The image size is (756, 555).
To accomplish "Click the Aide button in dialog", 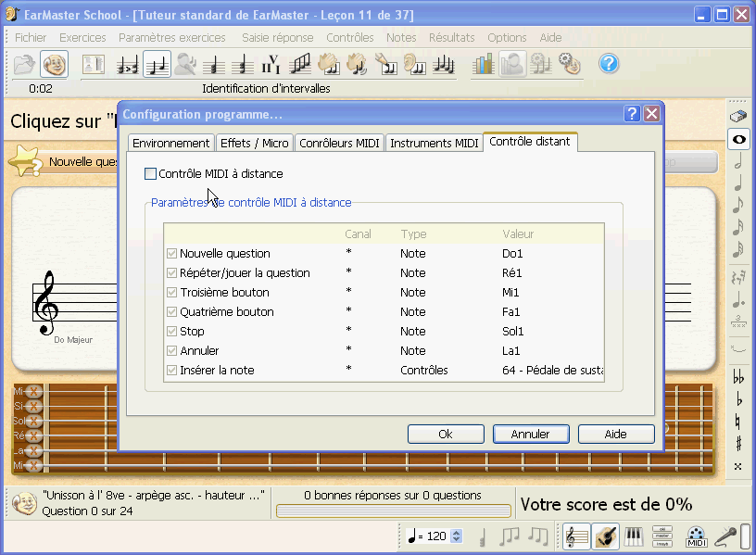I will pyautogui.click(x=616, y=434).
